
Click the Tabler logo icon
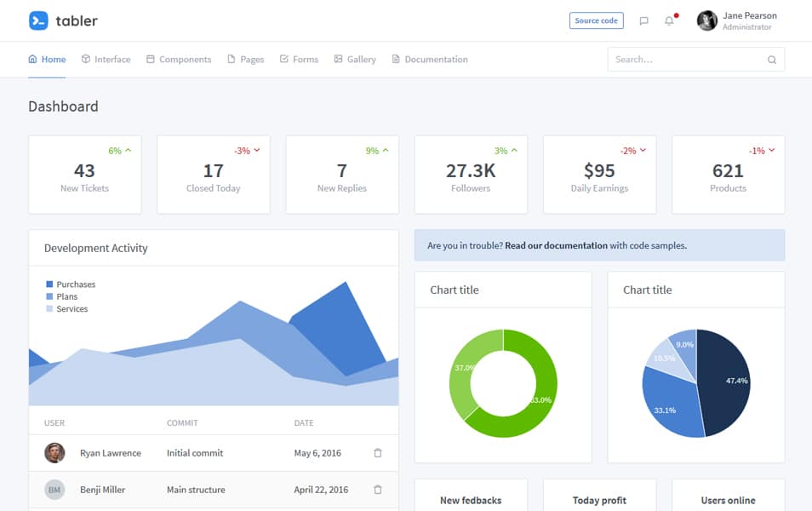pos(38,20)
